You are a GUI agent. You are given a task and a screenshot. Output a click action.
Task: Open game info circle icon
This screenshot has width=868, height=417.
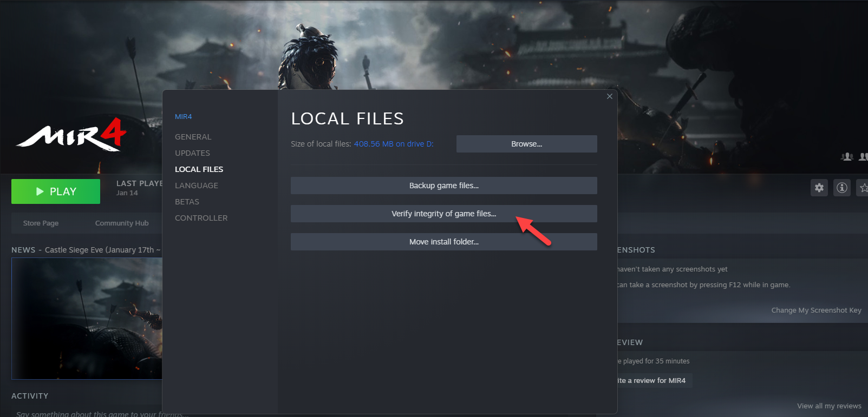842,188
